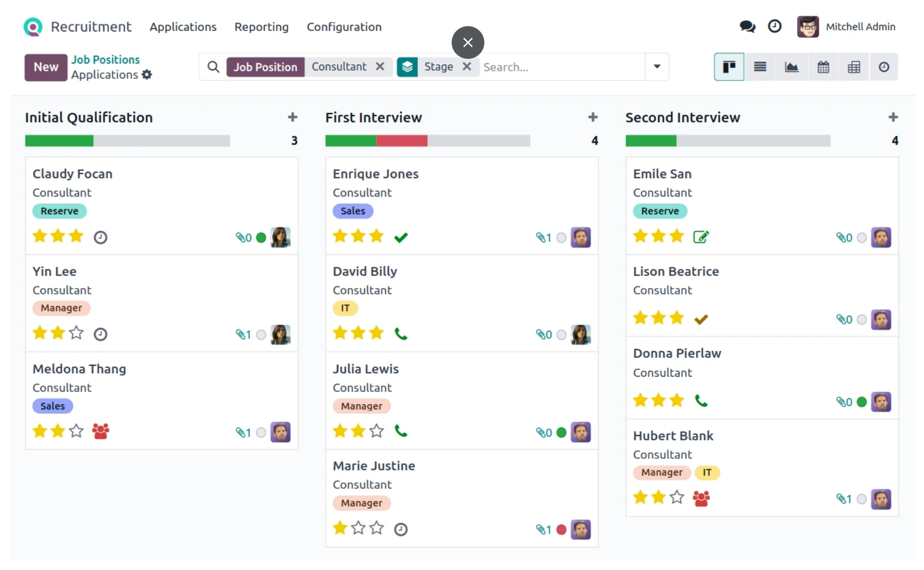
Task: Open the meeting activity icon on Meldona Thang
Action: (x=101, y=431)
